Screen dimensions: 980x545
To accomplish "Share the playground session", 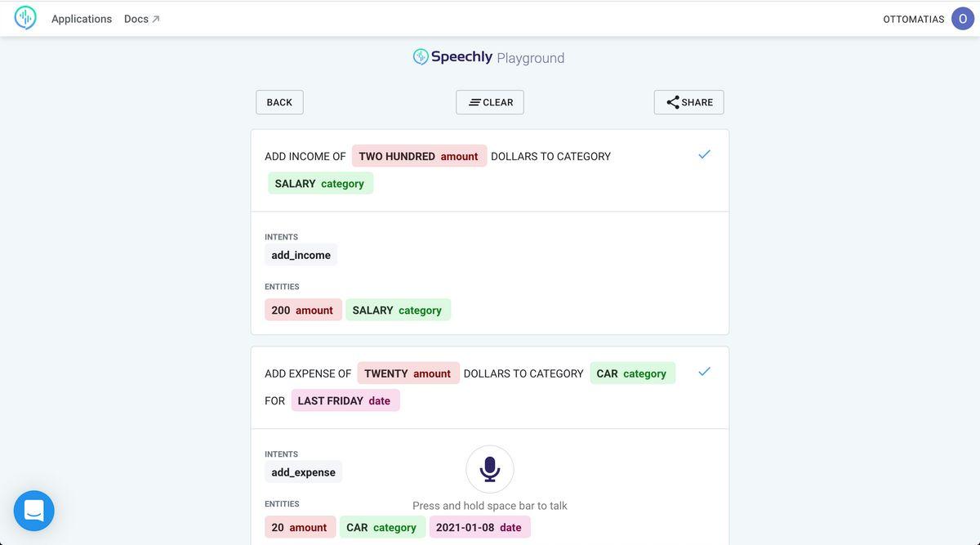I will (689, 102).
